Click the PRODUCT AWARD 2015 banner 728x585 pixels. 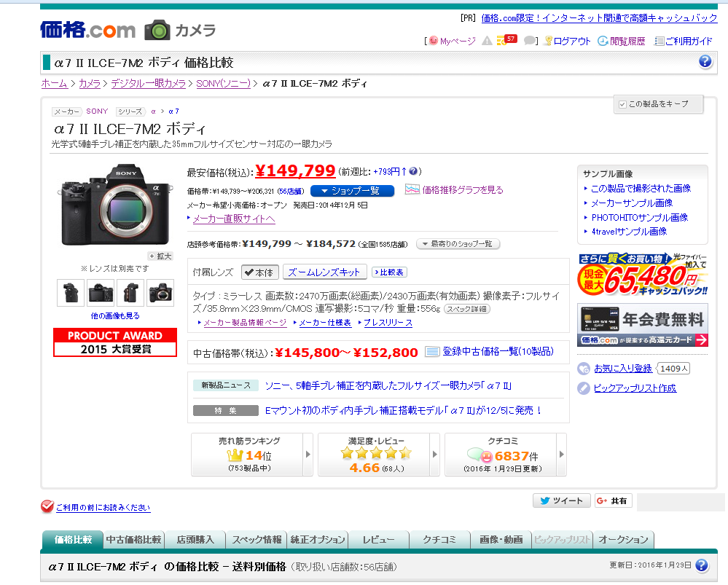point(115,342)
